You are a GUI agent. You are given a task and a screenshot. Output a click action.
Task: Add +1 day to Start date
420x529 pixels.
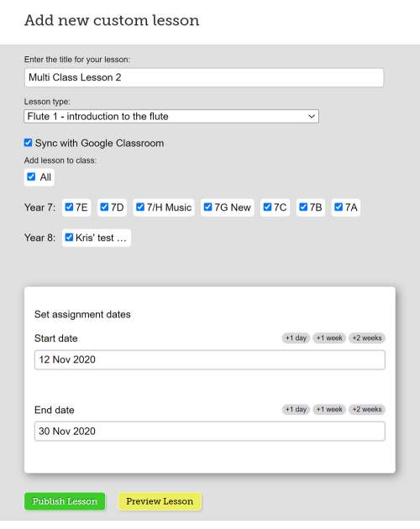click(x=296, y=338)
